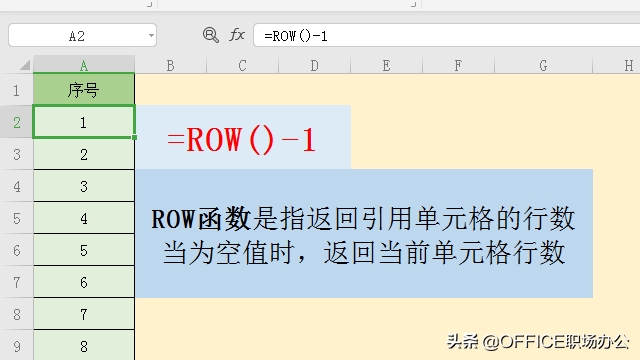Click the fill handle of cell A2
The height and width of the screenshot is (360, 640).
tap(134, 138)
